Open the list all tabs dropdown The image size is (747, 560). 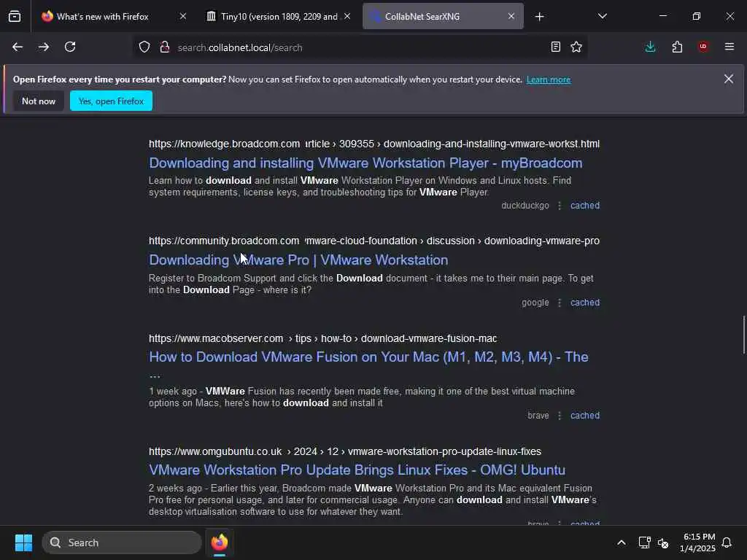pos(602,16)
